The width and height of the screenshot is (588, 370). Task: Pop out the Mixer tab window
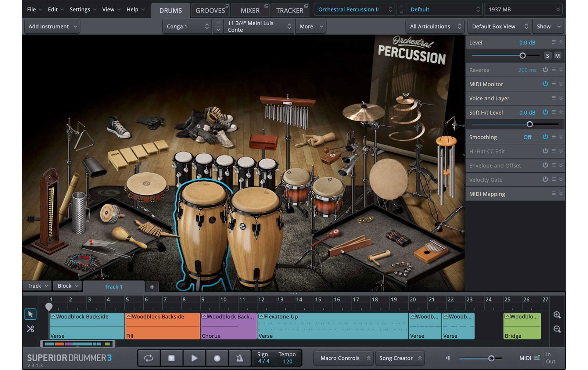point(266,6)
